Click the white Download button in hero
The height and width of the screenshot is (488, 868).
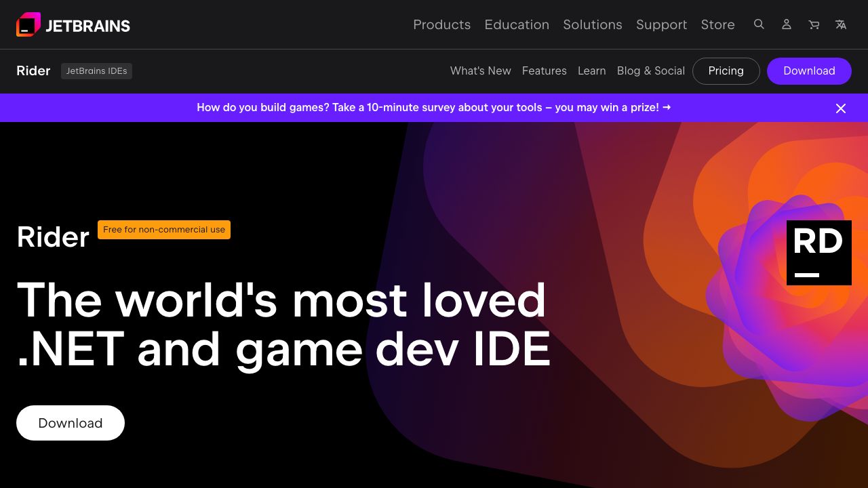coord(71,423)
